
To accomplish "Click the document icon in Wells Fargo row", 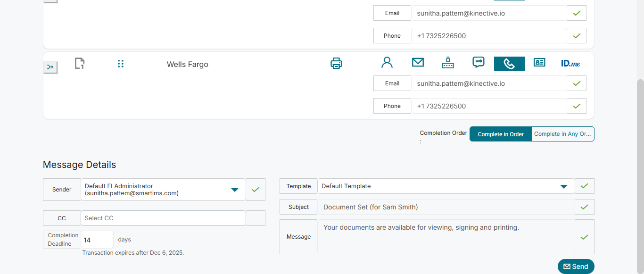I will 80,63.
